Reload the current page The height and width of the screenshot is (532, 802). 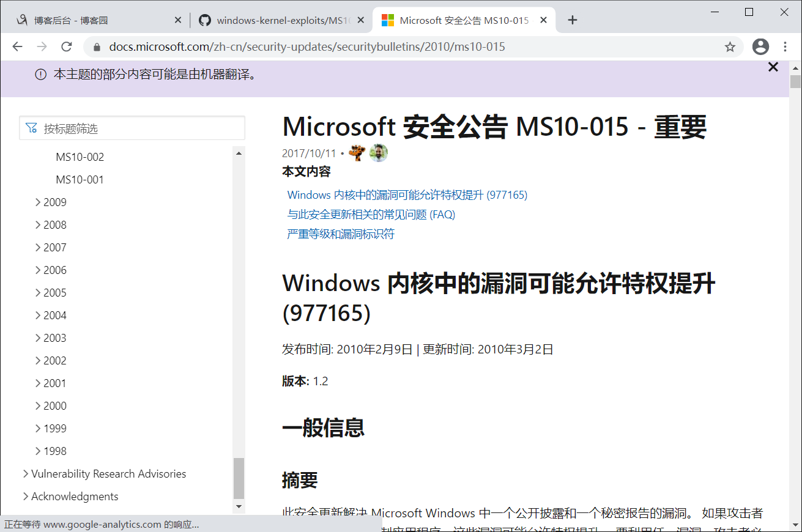click(67, 47)
